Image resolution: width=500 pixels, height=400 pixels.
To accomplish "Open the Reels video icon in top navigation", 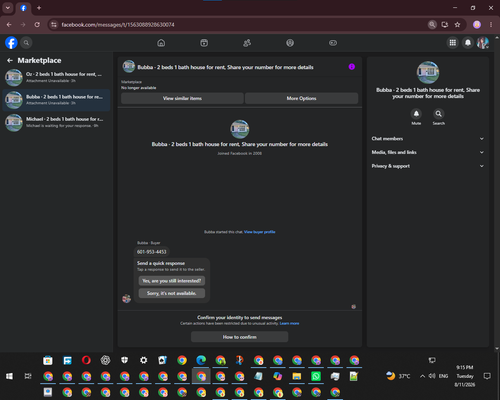I will 204,43.
